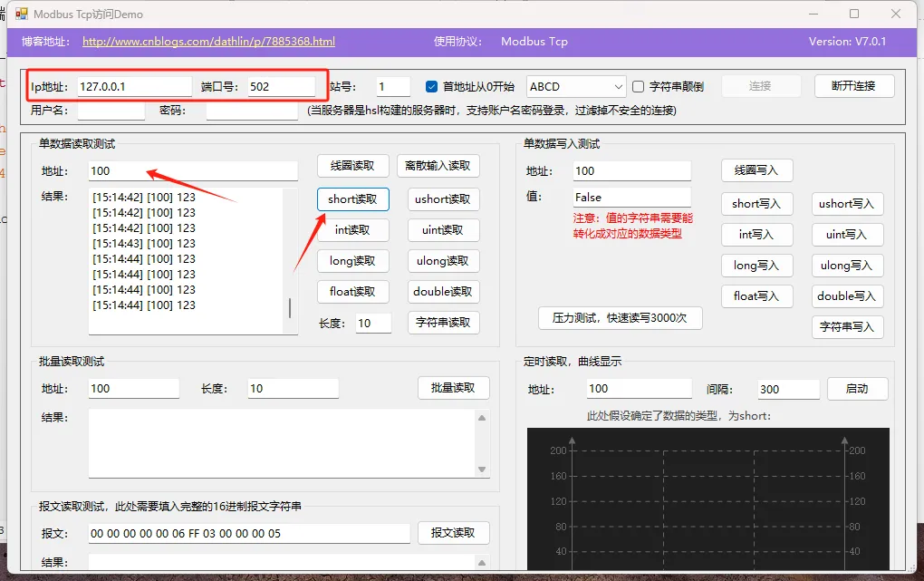Click the message result box scroll up arrow
This screenshot has width=924, height=581.
point(481,563)
